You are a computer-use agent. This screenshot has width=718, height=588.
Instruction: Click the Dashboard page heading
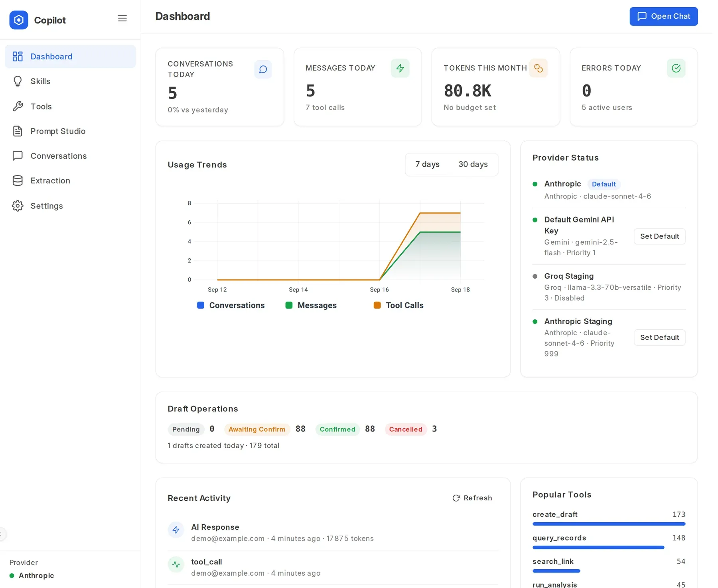point(182,16)
